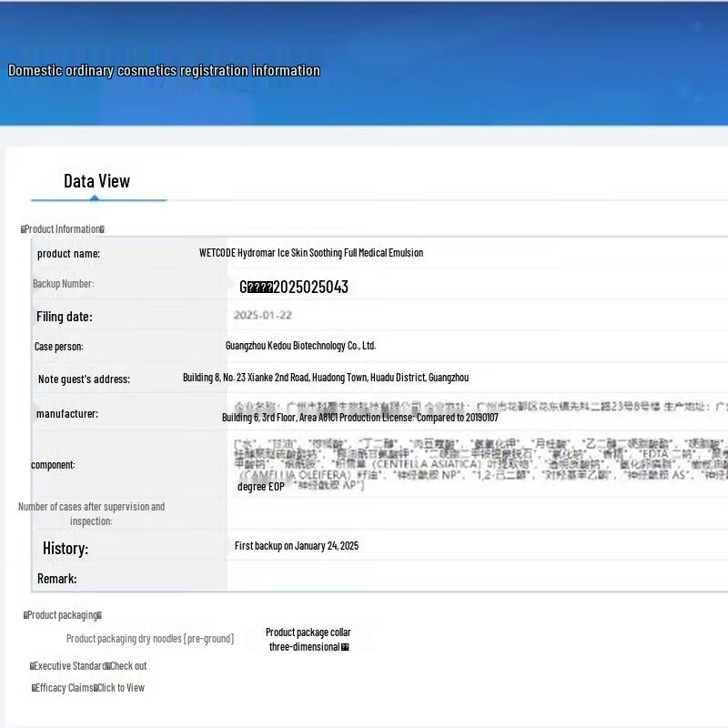Click the empty supervision and inspection cases field

473,514
